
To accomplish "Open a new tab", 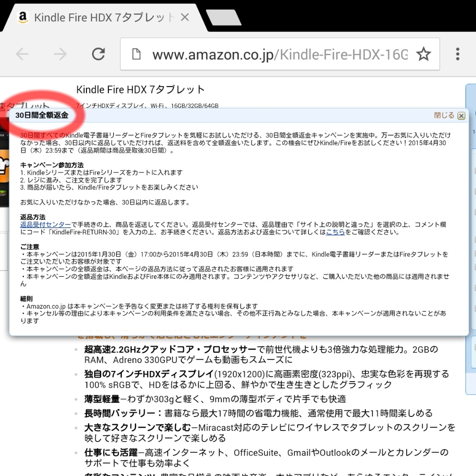I will coord(224,18).
